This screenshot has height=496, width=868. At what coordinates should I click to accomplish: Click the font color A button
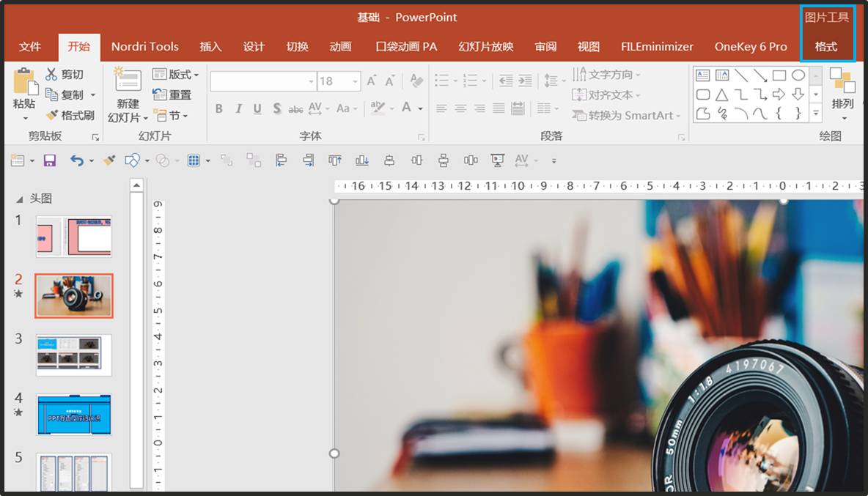click(x=407, y=108)
